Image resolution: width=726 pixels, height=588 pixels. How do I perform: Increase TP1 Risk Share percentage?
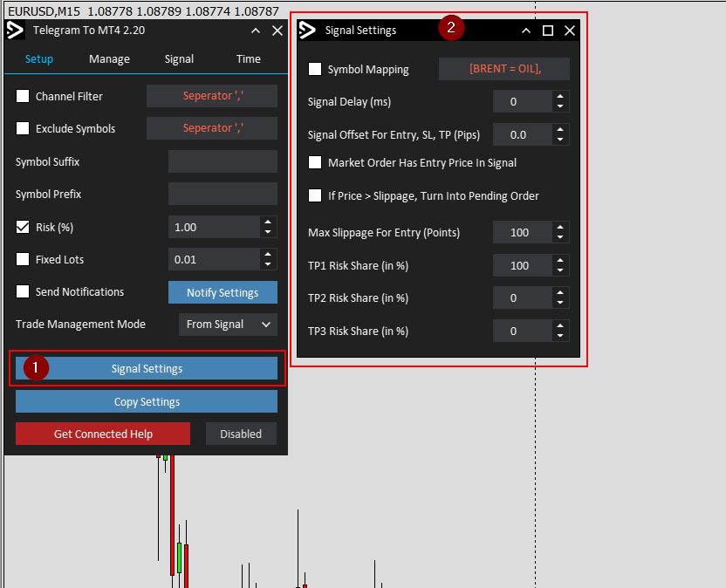(560, 260)
